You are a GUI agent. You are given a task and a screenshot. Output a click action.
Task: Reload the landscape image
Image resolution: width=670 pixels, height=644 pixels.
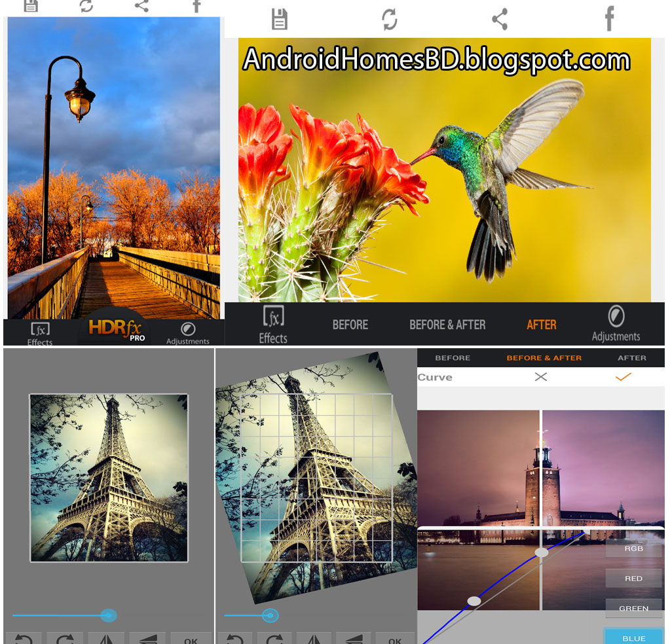85,7
